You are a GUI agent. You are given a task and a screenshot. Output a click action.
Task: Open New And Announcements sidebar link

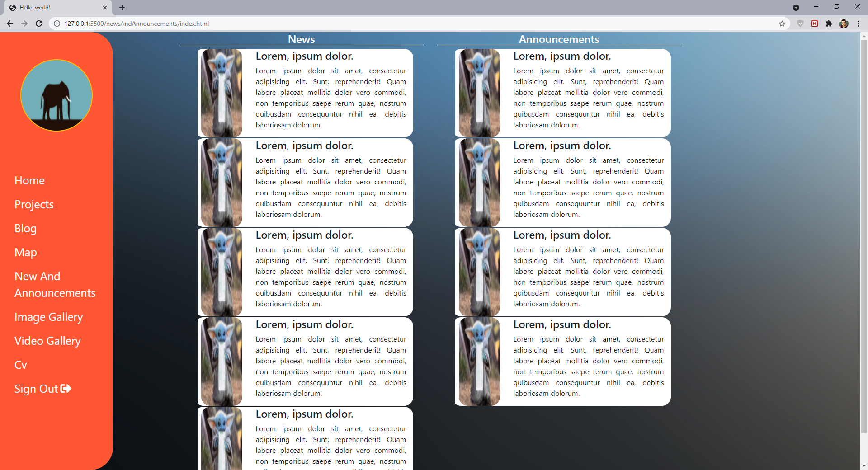pyautogui.click(x=55, y=285)
